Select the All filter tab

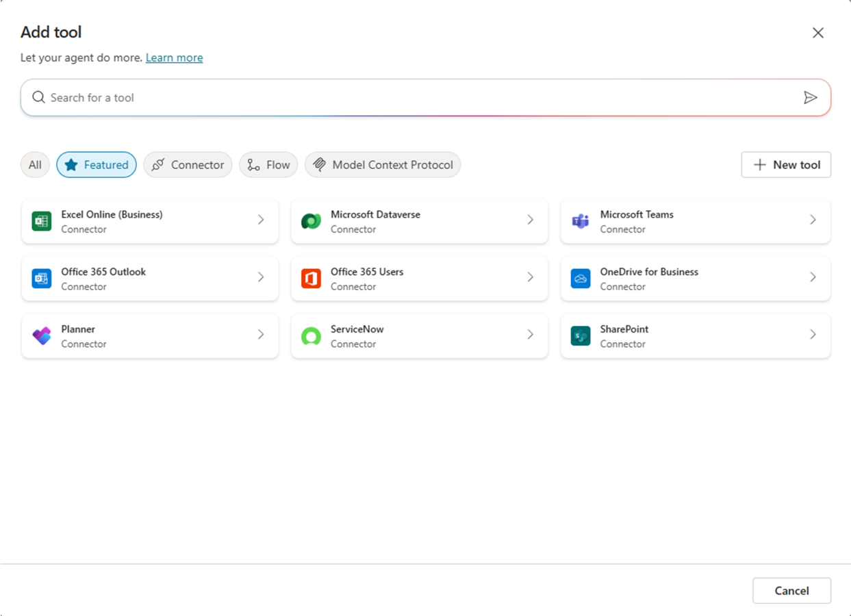tap(35, 165)
